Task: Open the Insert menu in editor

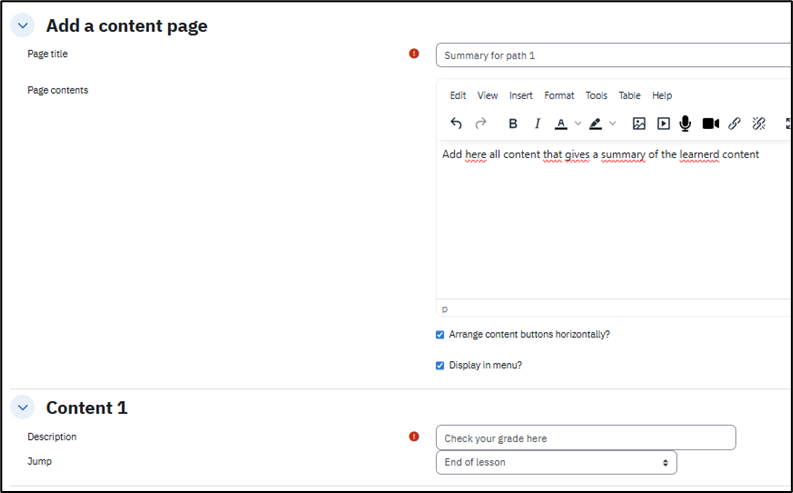Action: tap(520, 96)
